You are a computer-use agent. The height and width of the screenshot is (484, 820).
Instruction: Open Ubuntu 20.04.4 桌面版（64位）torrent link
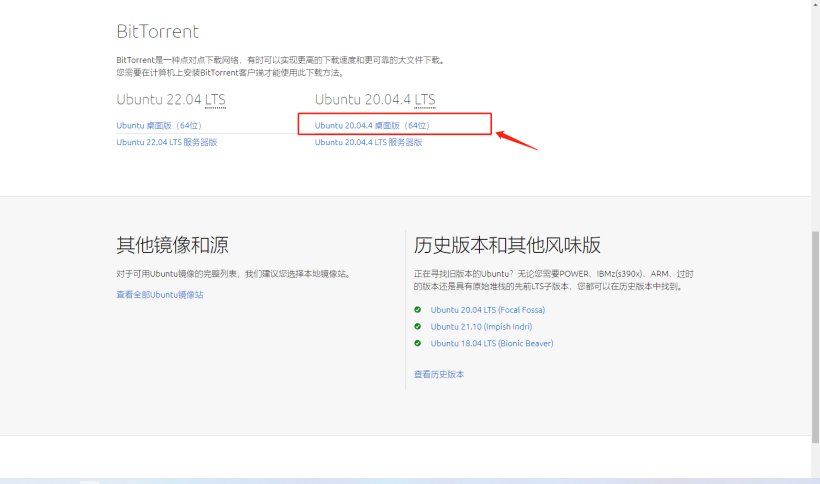[x=372, y=126]
